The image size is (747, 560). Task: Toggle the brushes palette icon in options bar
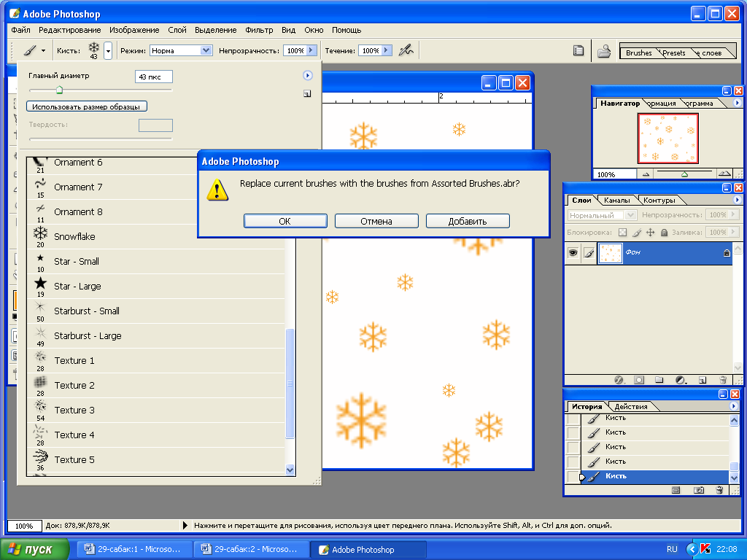coord(578,50)
